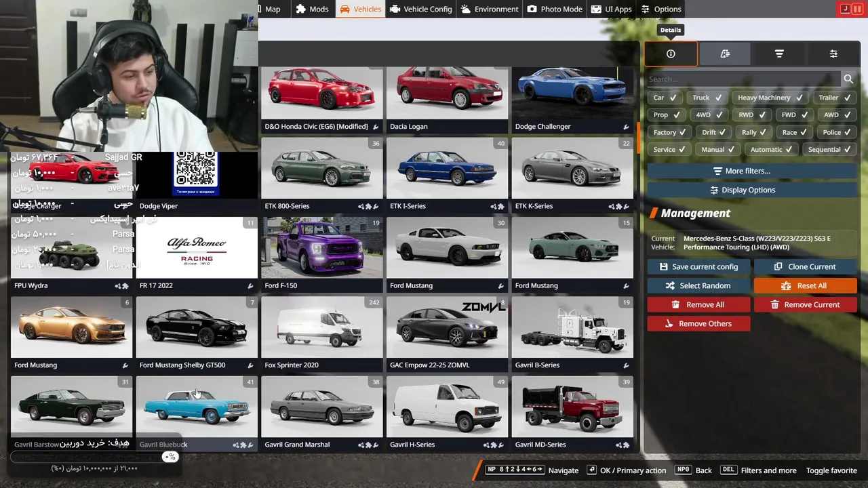The image size is (868, 488).
Task: Click the vehicle search field
Action: (x=743, y=79)
